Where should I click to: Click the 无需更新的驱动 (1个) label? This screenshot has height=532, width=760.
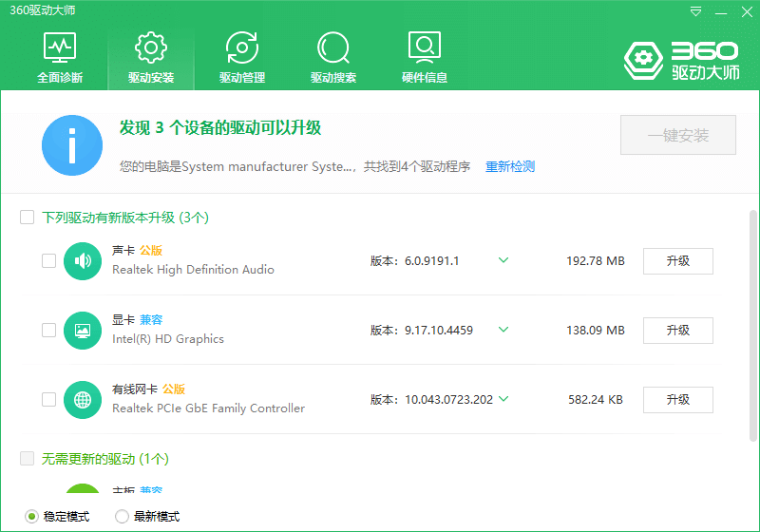tap(104, 459)
